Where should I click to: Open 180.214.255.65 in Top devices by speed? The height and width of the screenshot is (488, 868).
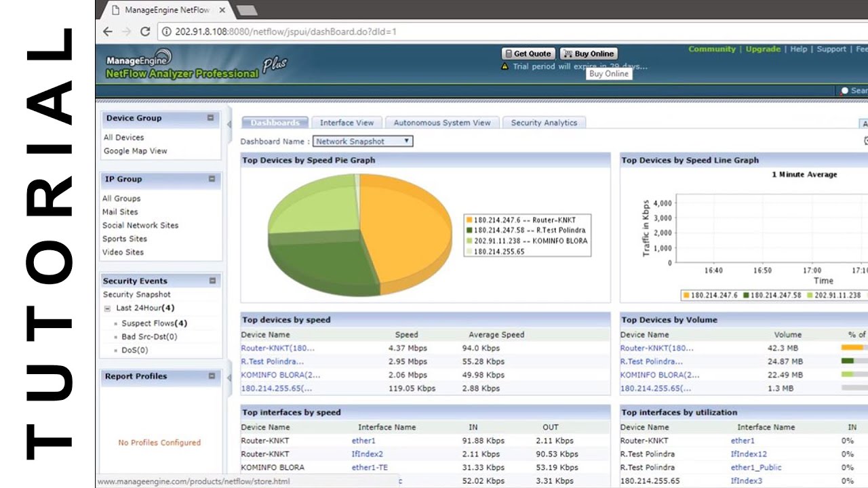click(x=277, y=388)
